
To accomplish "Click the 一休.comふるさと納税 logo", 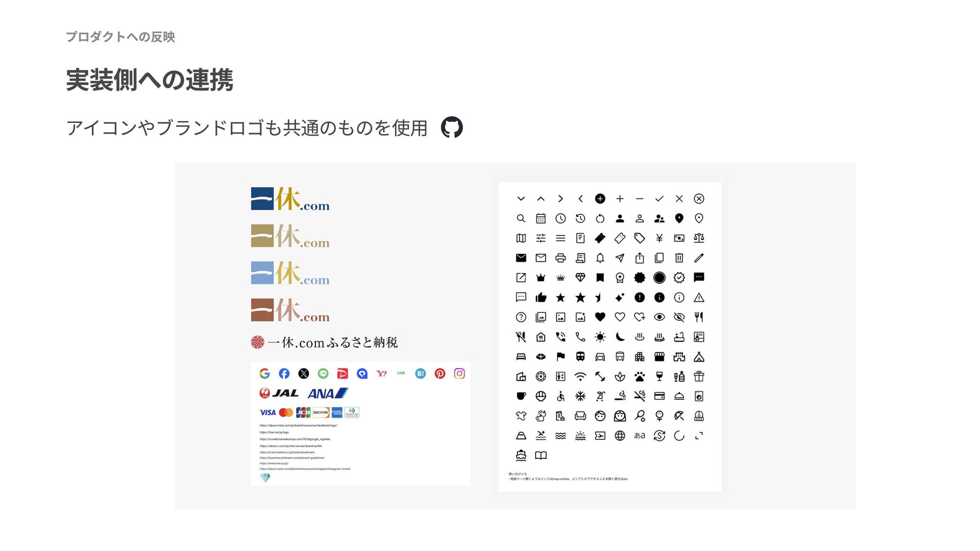I will pyautogui.click(x=324, y=342).
